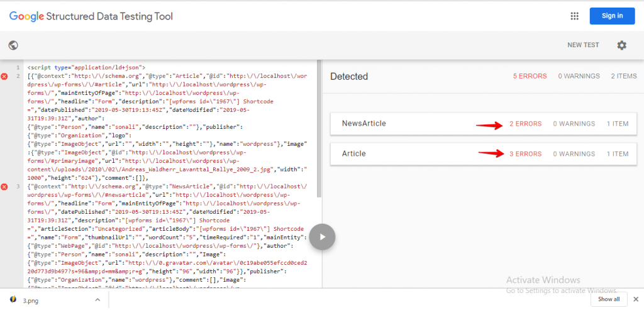The width and height of the screenshot is (644, 310).
Task: Click the 1 ITEM label in NewsArticle row
Action: 618,124
